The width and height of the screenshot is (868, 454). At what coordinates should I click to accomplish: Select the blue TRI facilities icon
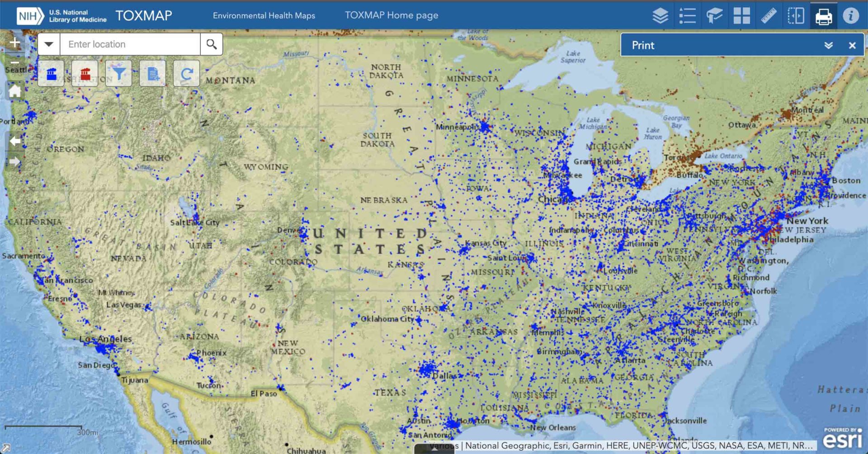pos(51,73)
